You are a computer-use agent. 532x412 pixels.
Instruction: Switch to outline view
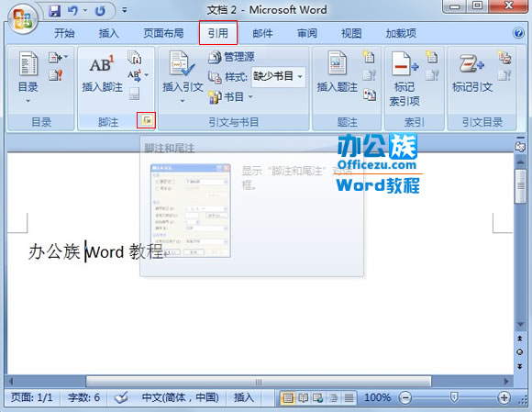[334, 397]
